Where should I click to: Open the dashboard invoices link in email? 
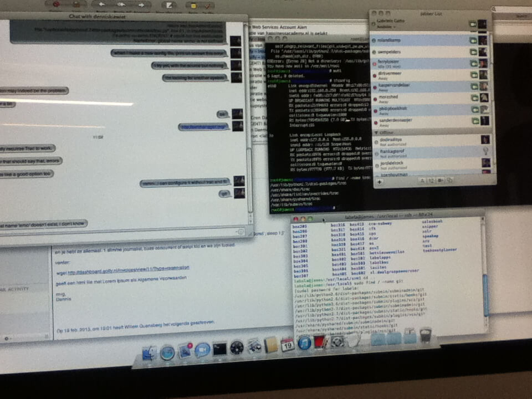pyautogui.click(x=128, y=267)
